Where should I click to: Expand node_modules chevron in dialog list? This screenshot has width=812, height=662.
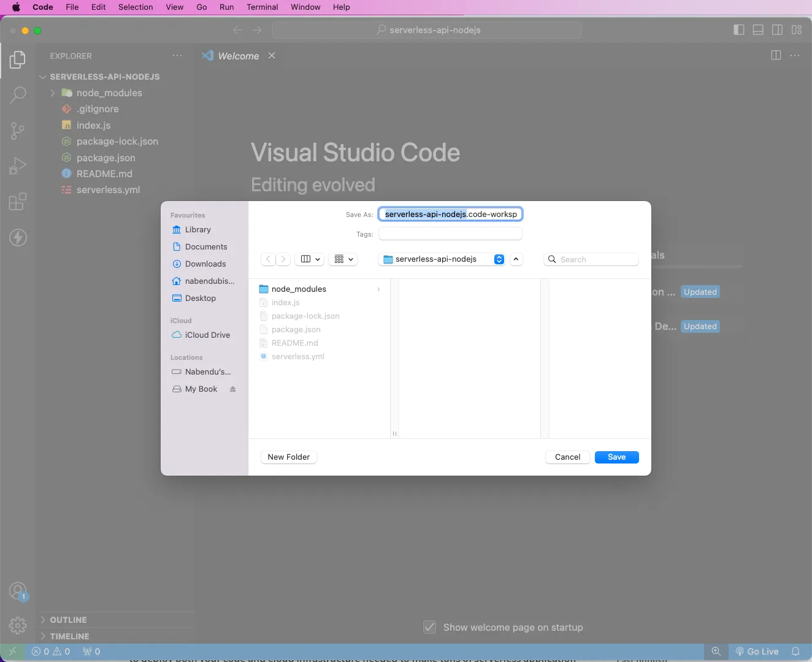378,289
